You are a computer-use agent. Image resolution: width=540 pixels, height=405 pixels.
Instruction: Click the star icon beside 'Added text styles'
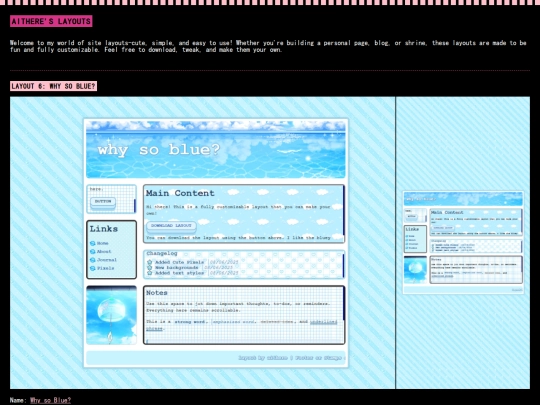(149, 273)
